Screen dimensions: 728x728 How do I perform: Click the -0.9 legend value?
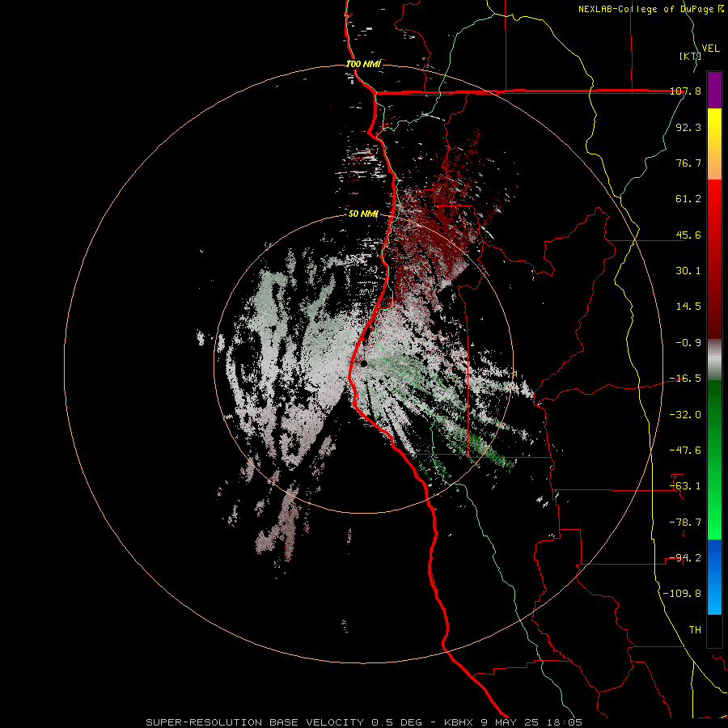688,343
